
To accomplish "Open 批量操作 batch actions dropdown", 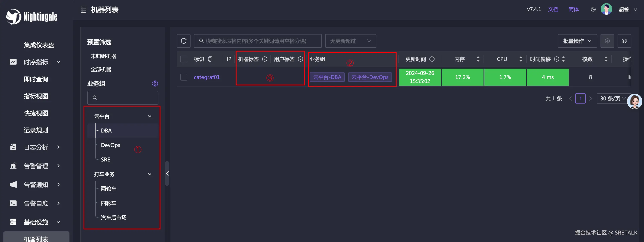I will [577, 41].
